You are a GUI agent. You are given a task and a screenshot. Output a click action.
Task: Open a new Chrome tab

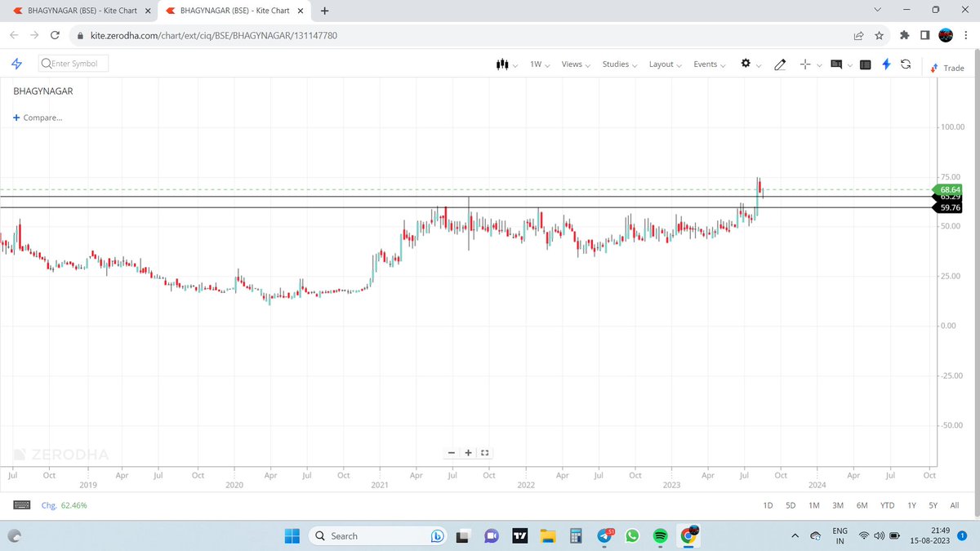(324, 11)
